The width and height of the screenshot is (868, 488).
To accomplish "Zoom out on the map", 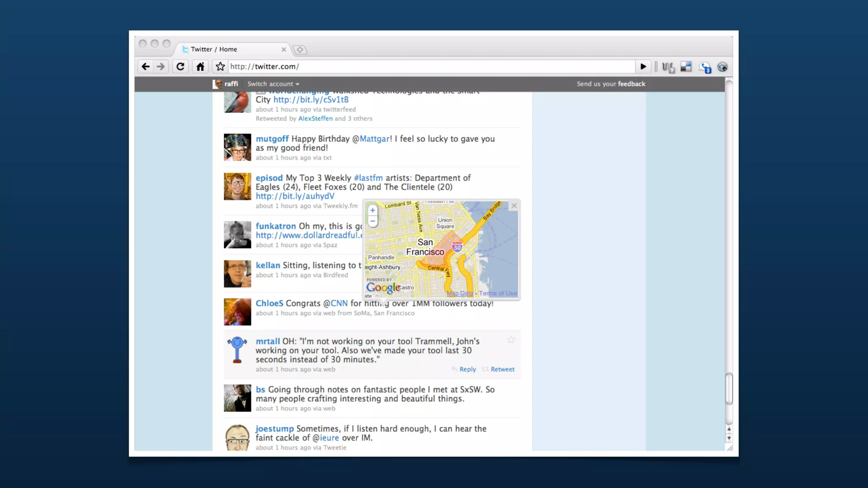I will (373, 221).
